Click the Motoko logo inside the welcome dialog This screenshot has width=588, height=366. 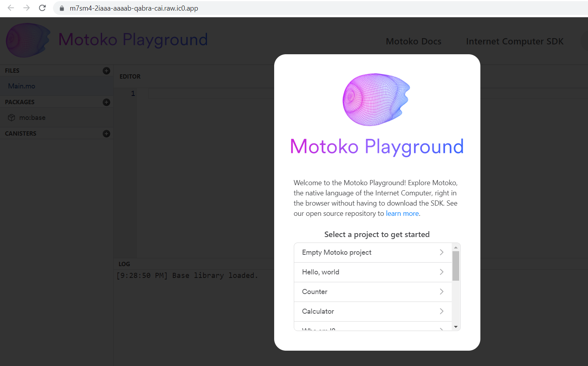(376, 99)
